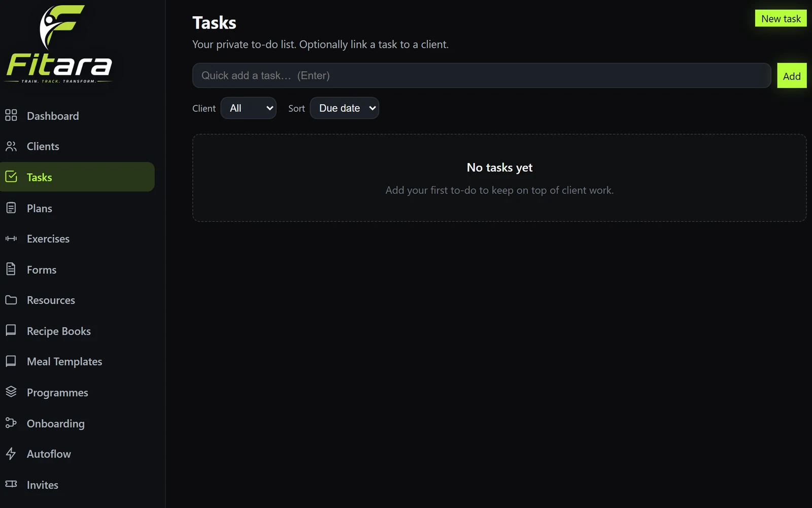Viewport: 812px width, 508px height.
Task: Navigate to the Programmes label
Action: pos(57,393)
